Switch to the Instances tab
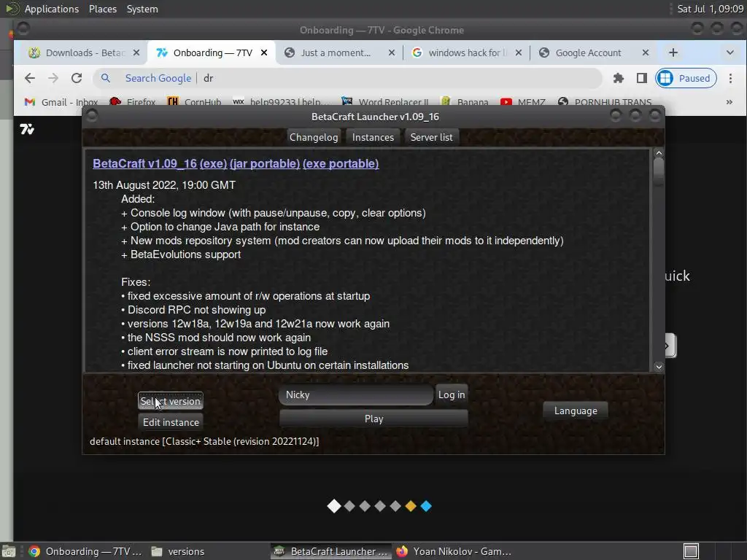 coord(373,137)
